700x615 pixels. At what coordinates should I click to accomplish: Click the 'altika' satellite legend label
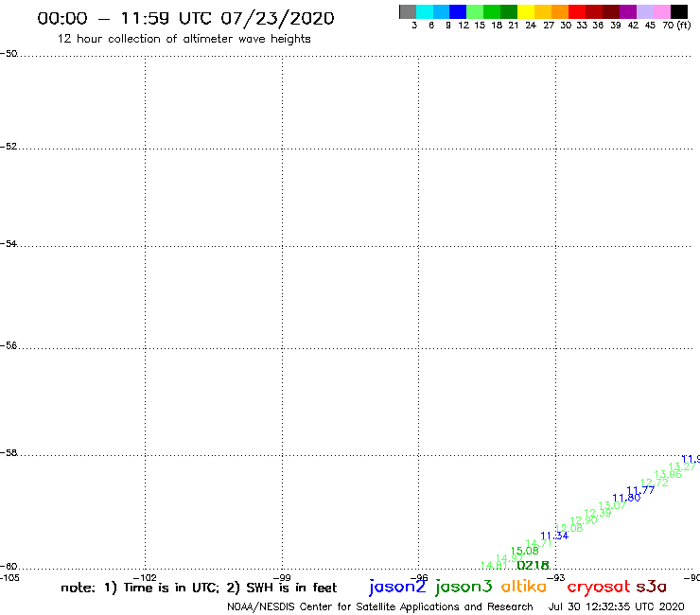click(x=524, y=587)
